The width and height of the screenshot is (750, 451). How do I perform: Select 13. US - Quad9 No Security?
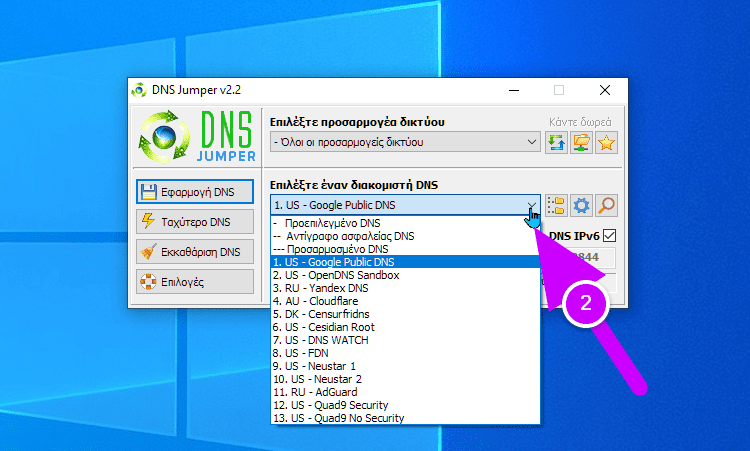pyautogui.click(x=405, y=418)
